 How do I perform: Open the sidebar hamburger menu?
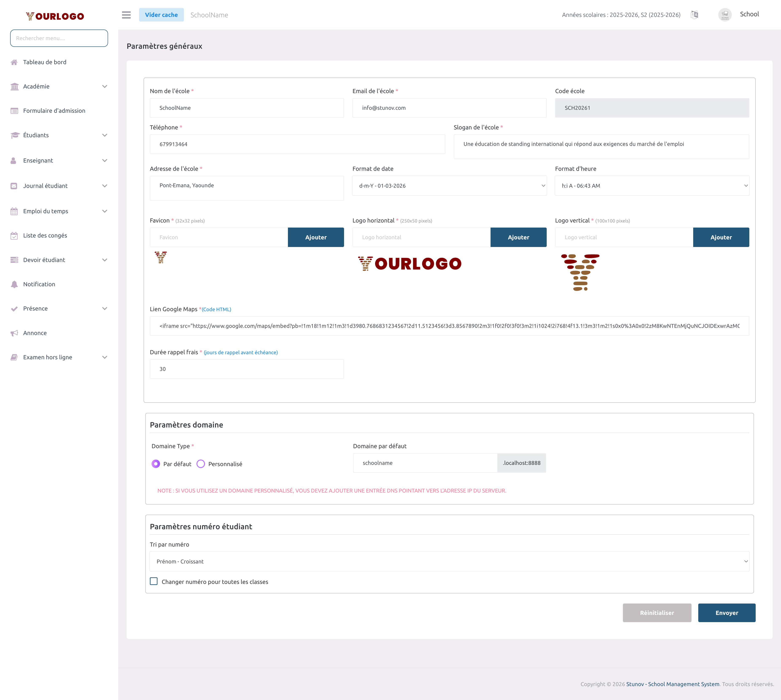pyautogui.click(x=126, y=15)
